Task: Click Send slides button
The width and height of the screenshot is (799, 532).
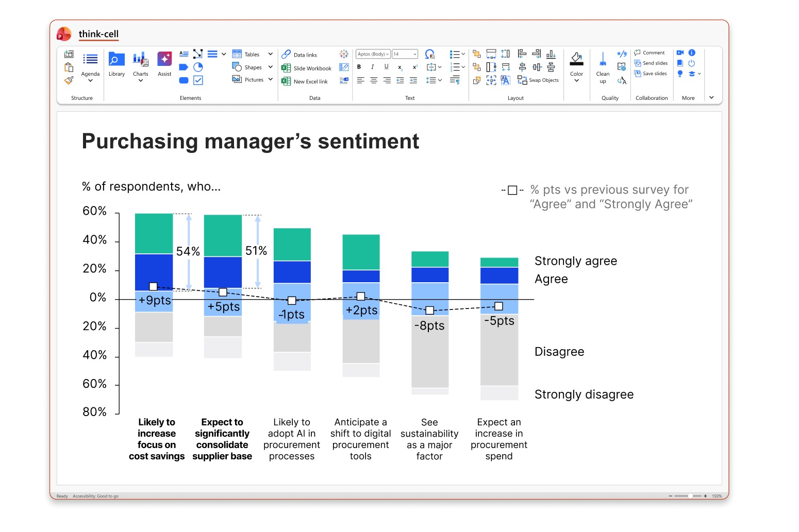Action: point(651,63)
